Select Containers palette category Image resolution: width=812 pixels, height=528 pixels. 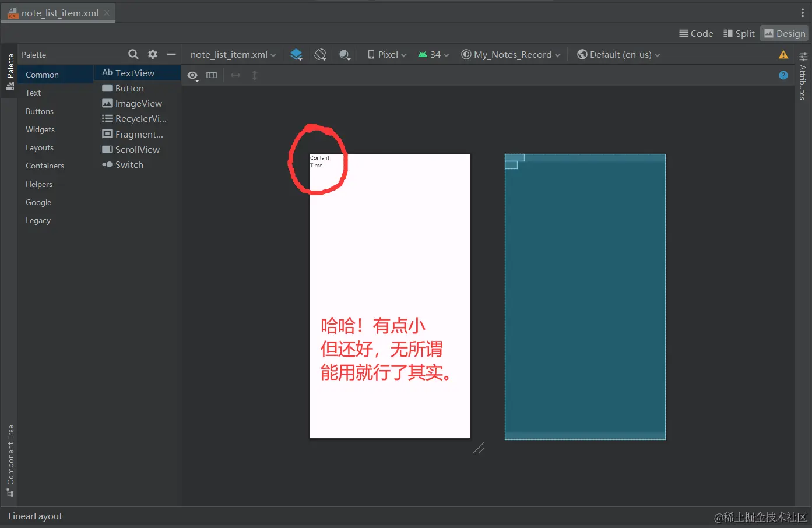pyautogui.click(x=55, y=166)
